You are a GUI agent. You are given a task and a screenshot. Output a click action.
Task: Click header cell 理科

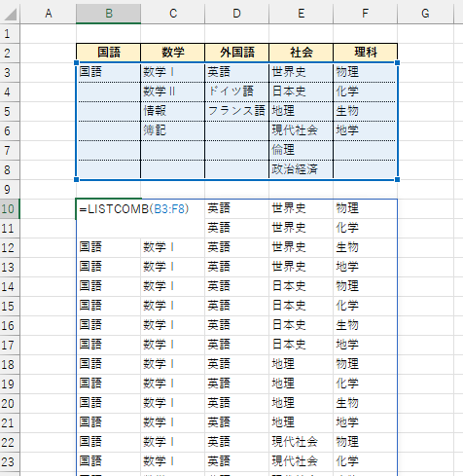[366, 53]
